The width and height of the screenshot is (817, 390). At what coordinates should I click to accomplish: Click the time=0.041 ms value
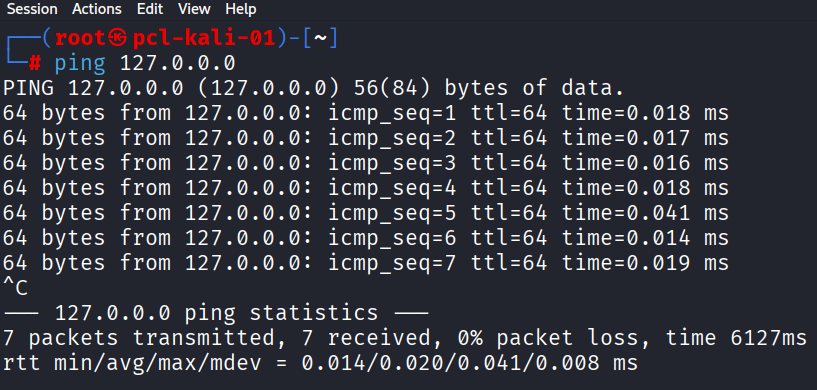[x=645, y=213]
